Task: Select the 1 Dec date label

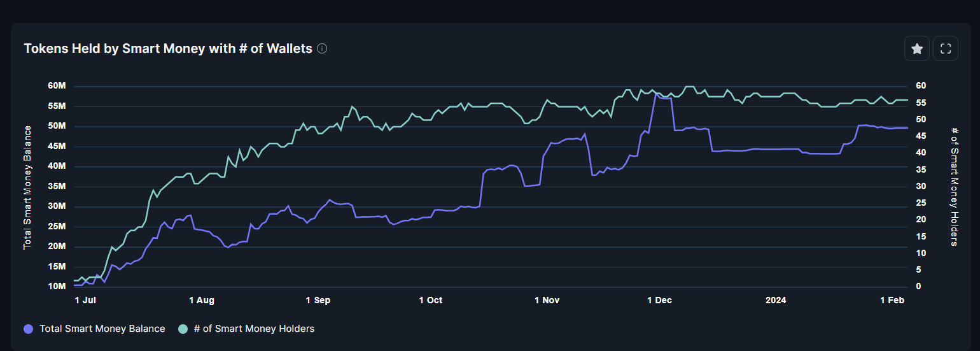Action: tap(659, 300)
